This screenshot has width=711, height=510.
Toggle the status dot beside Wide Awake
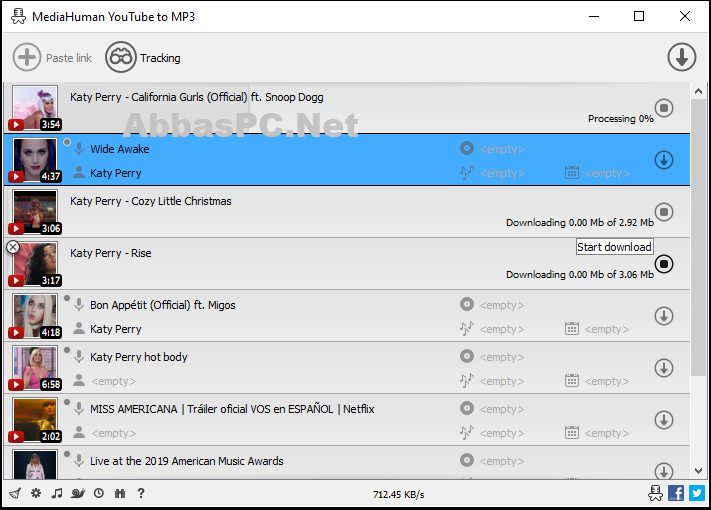click(67, 142)
